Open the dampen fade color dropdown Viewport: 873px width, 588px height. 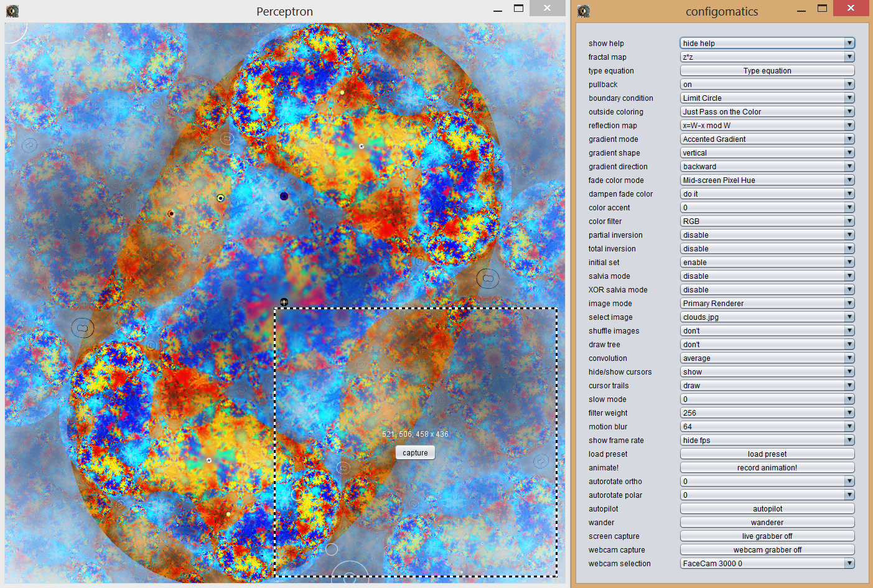tap(767, 194)
